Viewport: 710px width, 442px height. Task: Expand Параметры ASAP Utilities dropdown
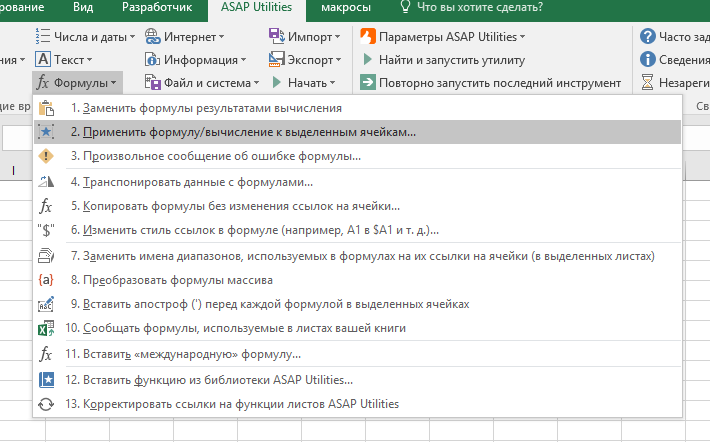(443, 37)
